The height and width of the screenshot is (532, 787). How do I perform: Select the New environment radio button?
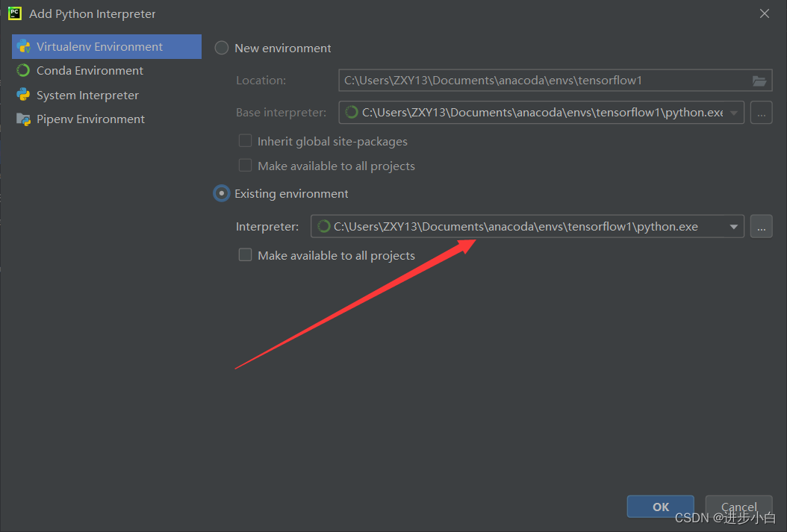tap(222, 48)
